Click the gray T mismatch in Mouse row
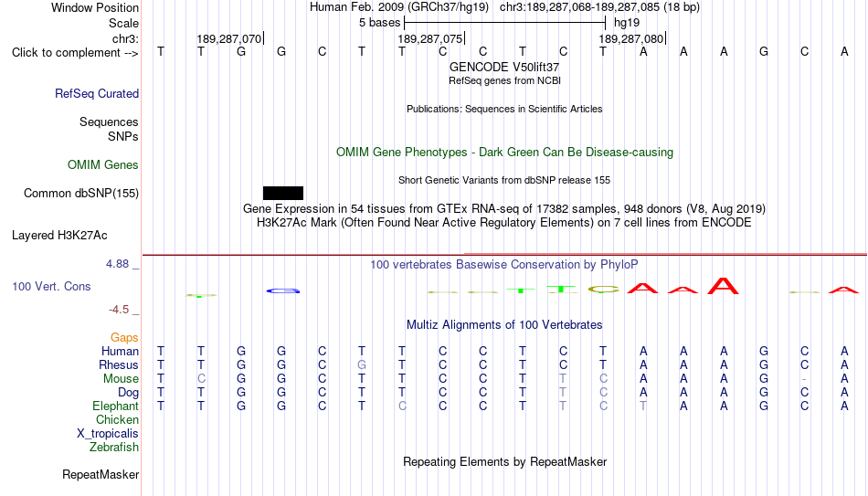868x496 pixels. [563, 379]
